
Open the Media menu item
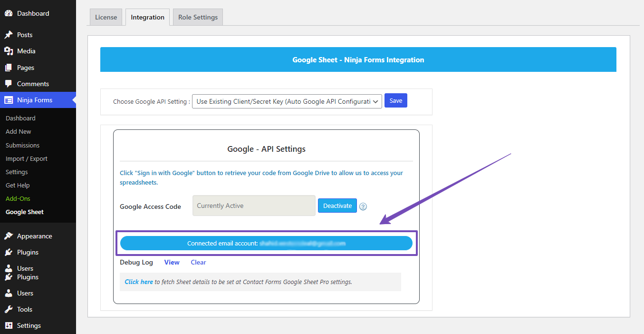(26, 51)
